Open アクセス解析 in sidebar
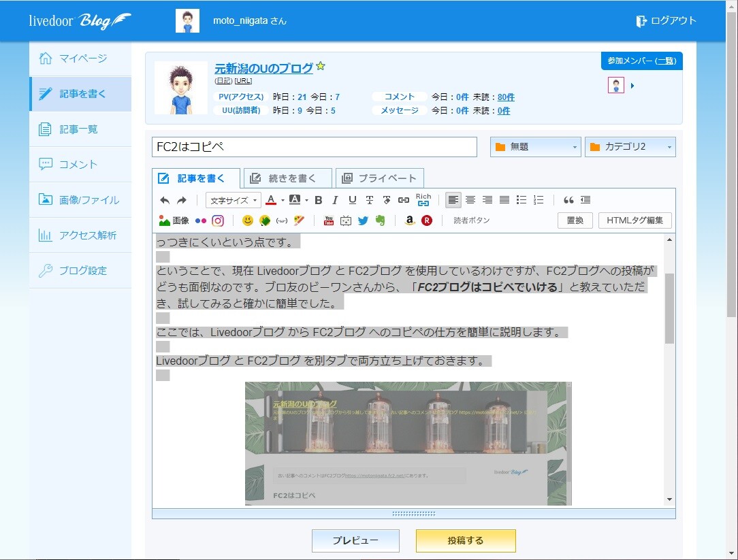The width and height of the screenshot is (738, 560). (80, 235)
